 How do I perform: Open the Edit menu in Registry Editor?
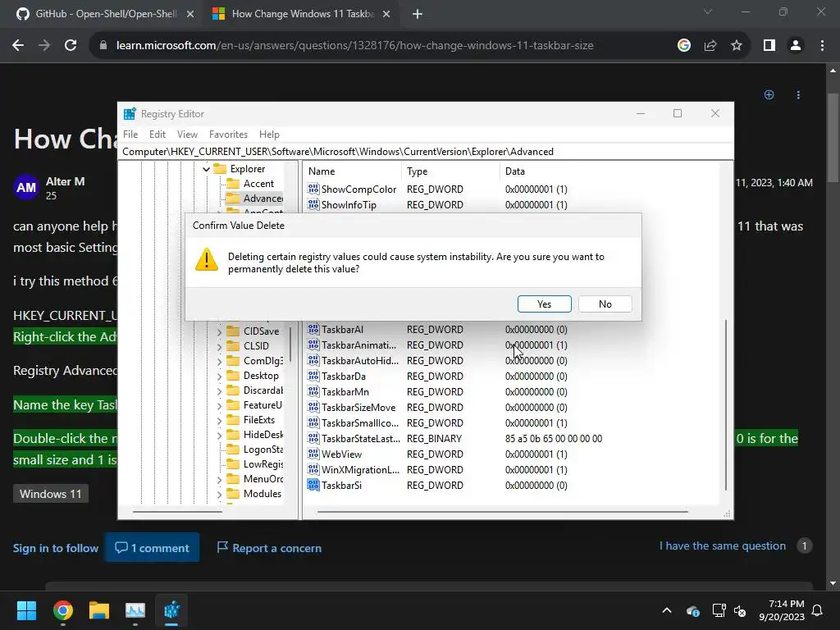pos(157,135)
